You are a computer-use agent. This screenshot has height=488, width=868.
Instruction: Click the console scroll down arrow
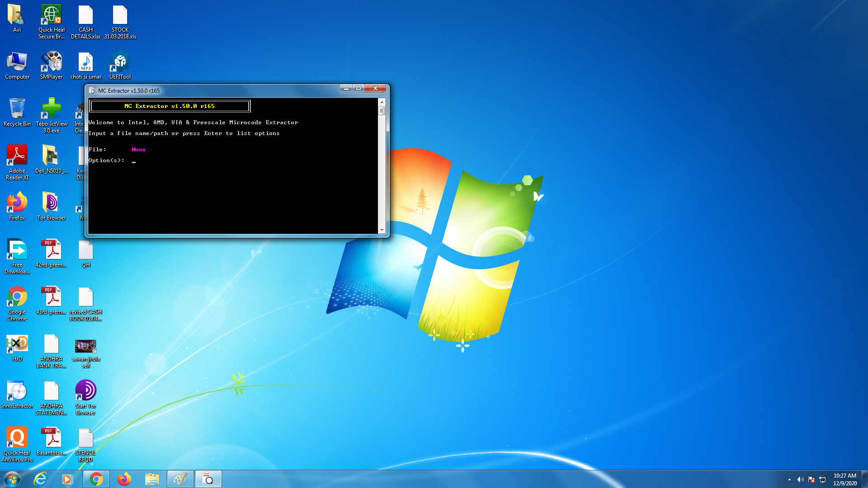click(x=382, y=230)
